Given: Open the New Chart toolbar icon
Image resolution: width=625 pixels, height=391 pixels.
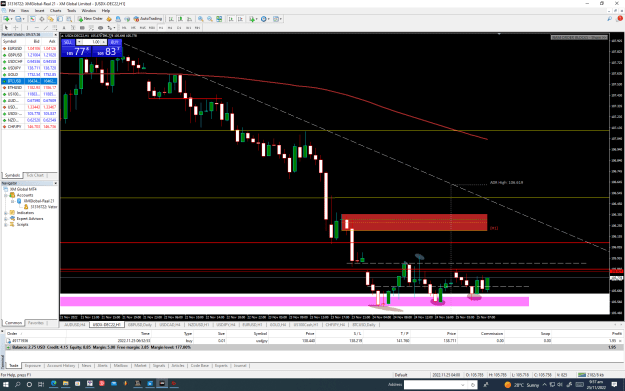Looking at the screenshot, I should (7, 19).
